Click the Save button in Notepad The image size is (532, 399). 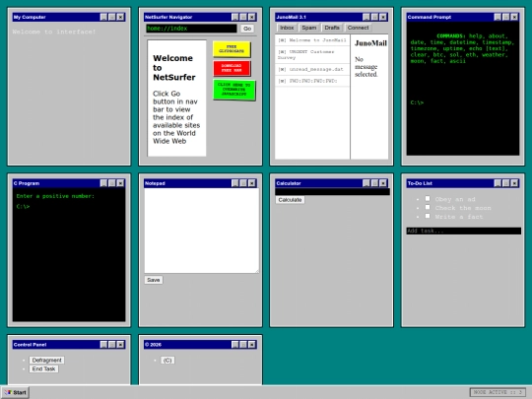point(154,280)
